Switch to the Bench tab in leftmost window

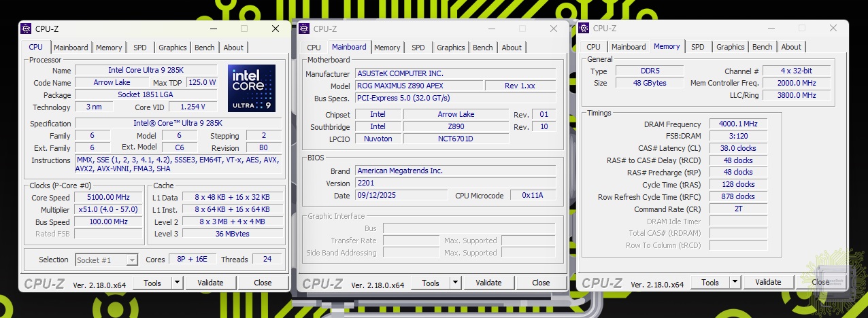pos(204,48)
